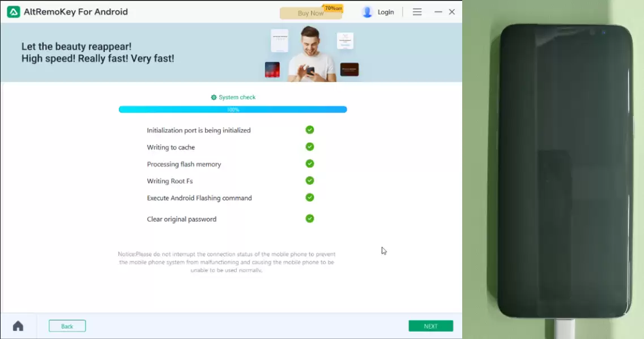Click the 100% system check progress bar
This screenshot has height=339, width=644.
click(x=233, y=109)
